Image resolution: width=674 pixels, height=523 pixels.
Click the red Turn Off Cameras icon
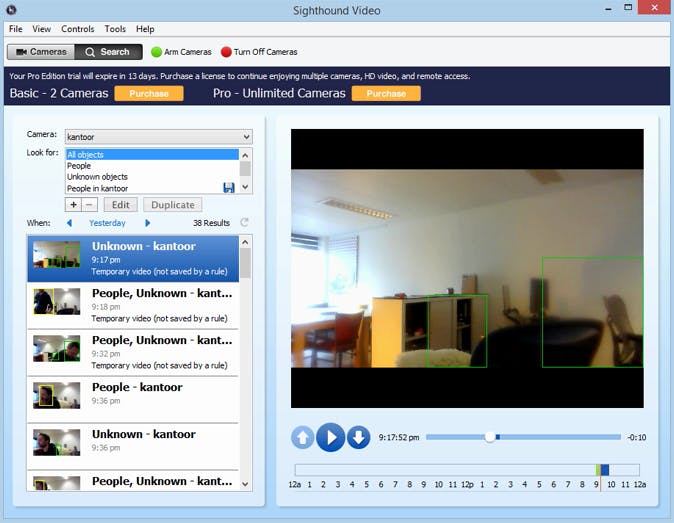[226, 52]
